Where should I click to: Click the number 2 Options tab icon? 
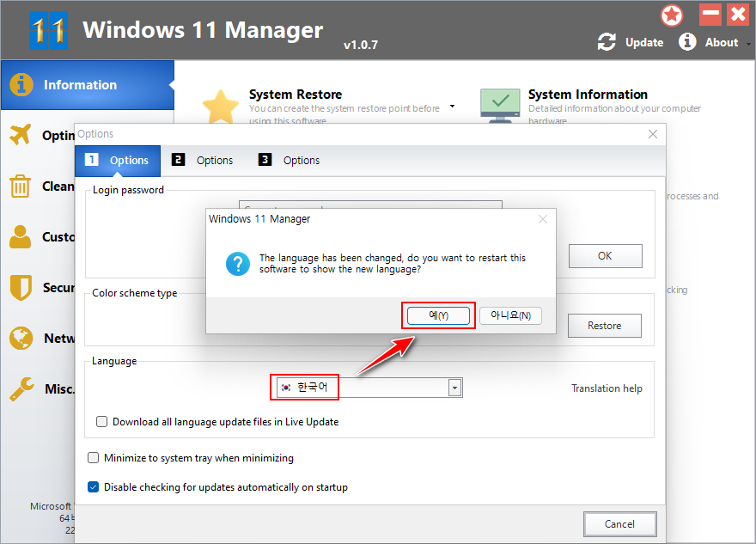coord(178,160)
